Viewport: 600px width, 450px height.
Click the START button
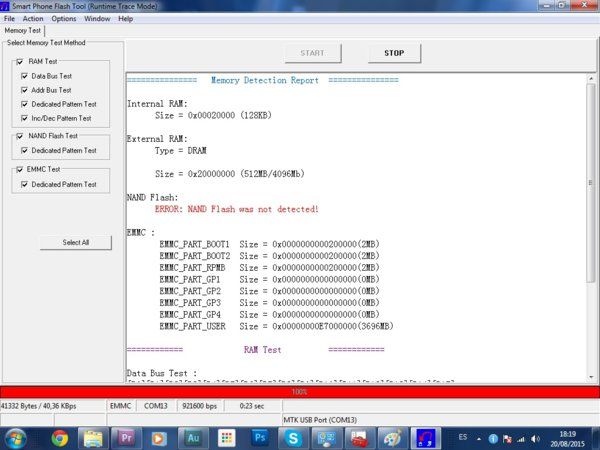pos(313,53)
